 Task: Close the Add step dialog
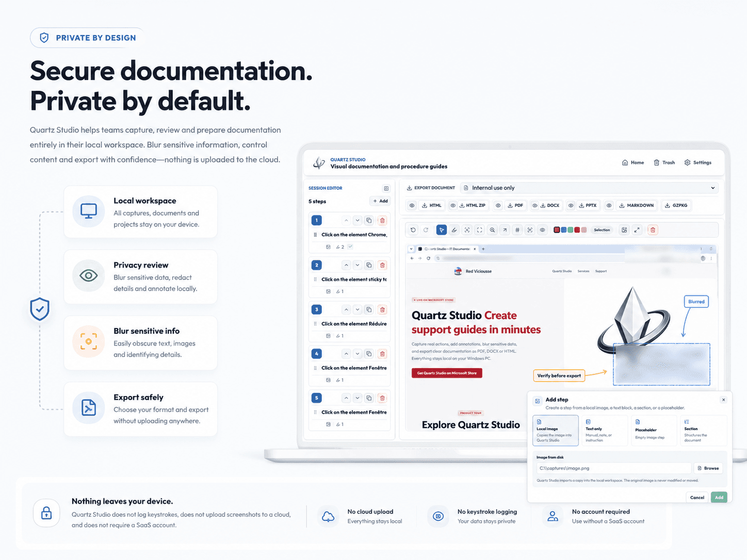723,400
